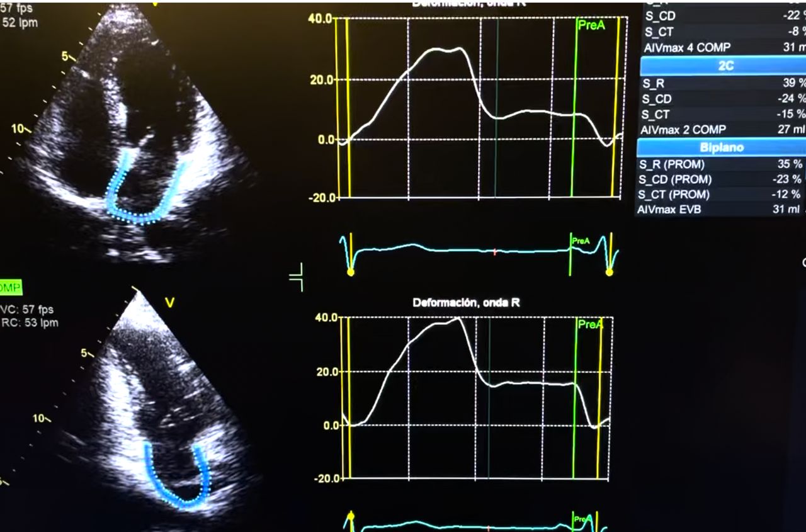Click the 2C section header
The height and width of the screenshot is (532, 806).
pos(724,65)
